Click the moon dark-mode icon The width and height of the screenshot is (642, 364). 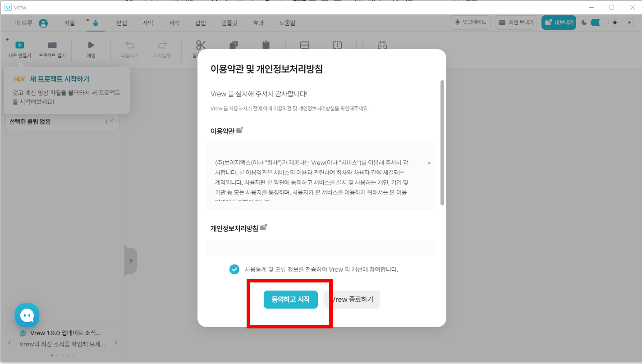(584, 23)
